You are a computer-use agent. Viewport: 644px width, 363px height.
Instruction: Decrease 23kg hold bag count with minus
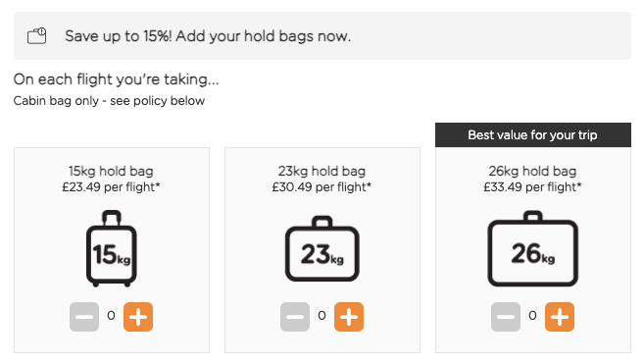(x=295, y=317)
